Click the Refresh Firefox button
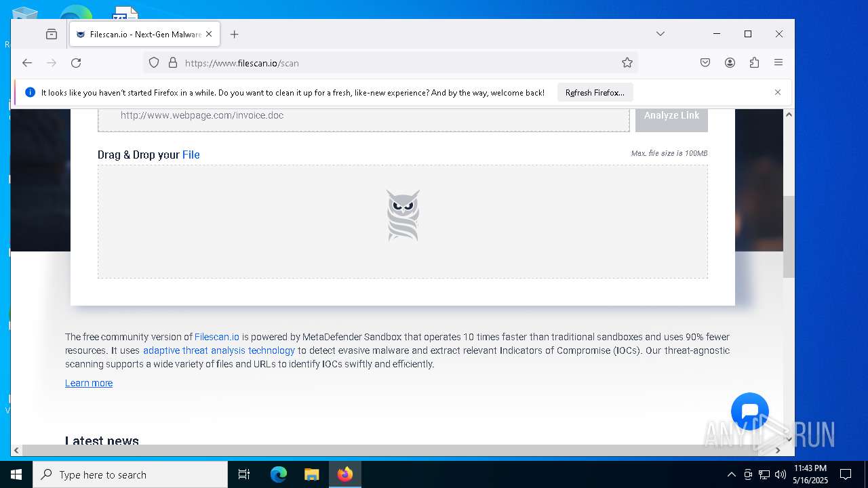Image resolution: width=868 pixels, height=488 pixels. pyautogui.click(x=595, y=92)
